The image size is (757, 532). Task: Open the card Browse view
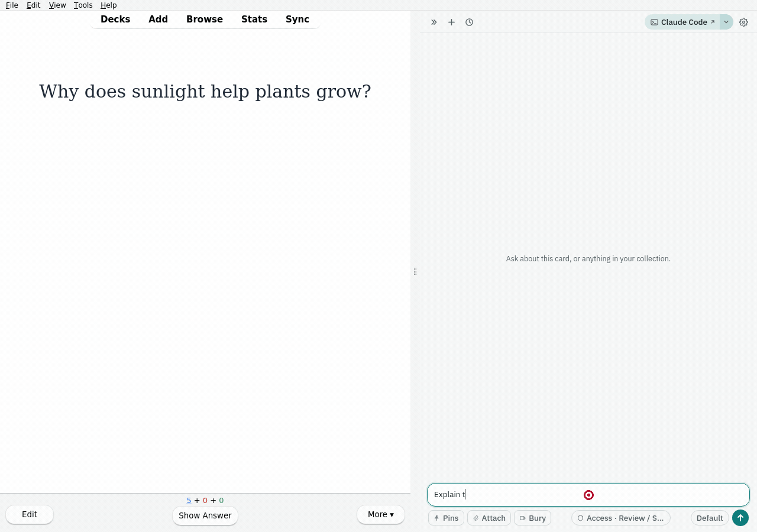(x=205, y=19)
